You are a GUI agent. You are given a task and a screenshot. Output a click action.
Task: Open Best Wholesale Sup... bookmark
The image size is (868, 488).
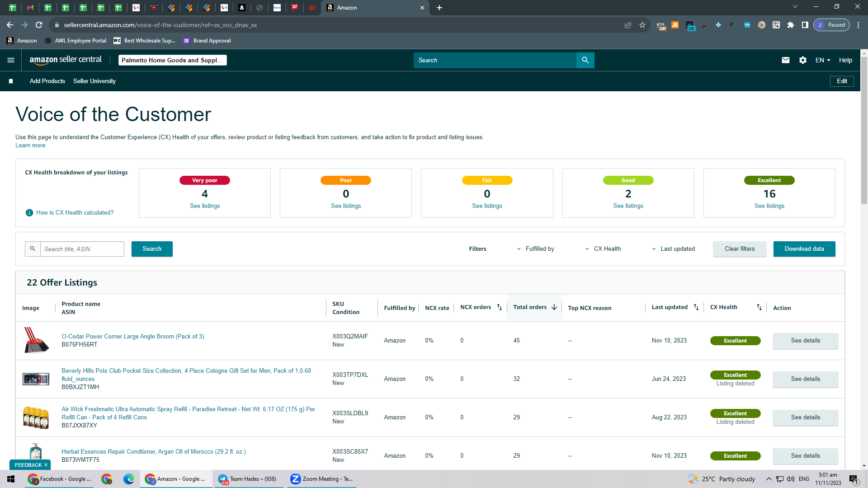point(144,41)
